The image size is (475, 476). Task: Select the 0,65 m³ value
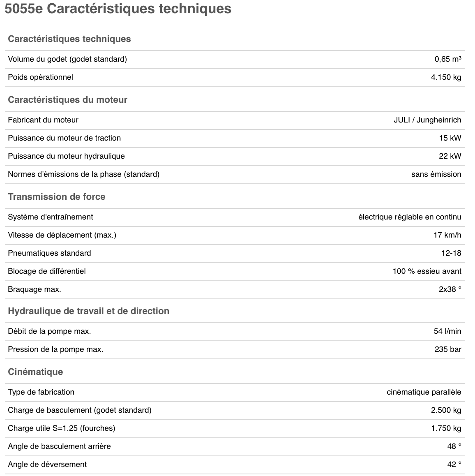pos(448,59)
